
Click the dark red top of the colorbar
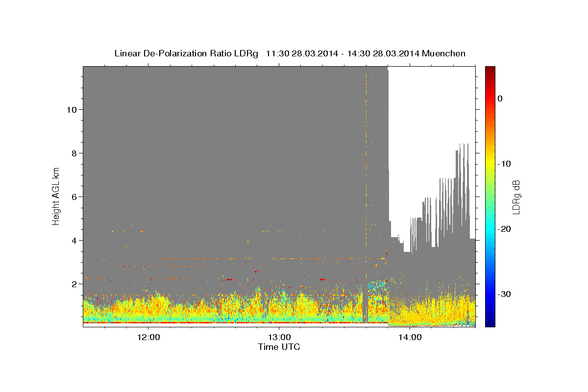point(490,70)
